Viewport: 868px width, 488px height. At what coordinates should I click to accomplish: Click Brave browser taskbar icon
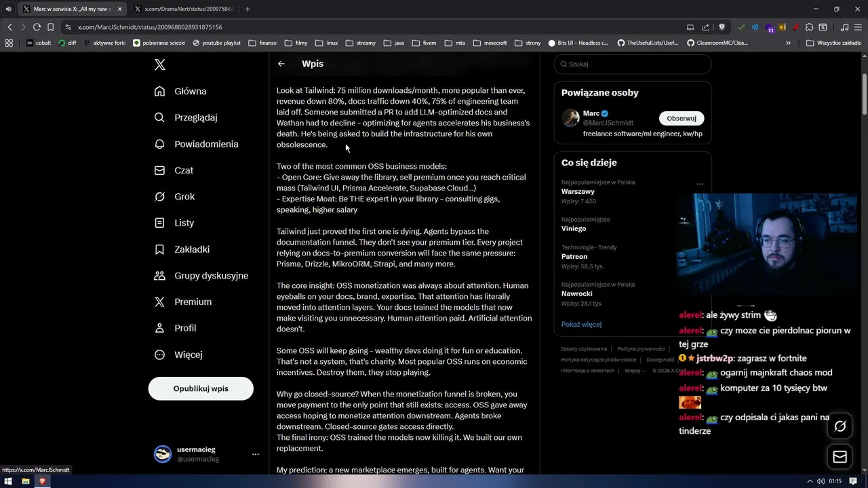click(x=42, y=481)
